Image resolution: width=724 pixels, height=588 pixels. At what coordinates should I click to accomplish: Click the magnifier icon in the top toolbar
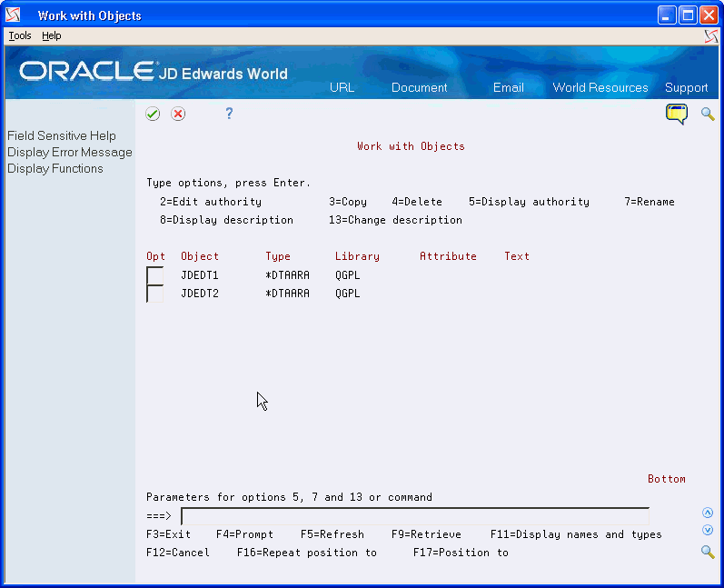coord(708,115)
